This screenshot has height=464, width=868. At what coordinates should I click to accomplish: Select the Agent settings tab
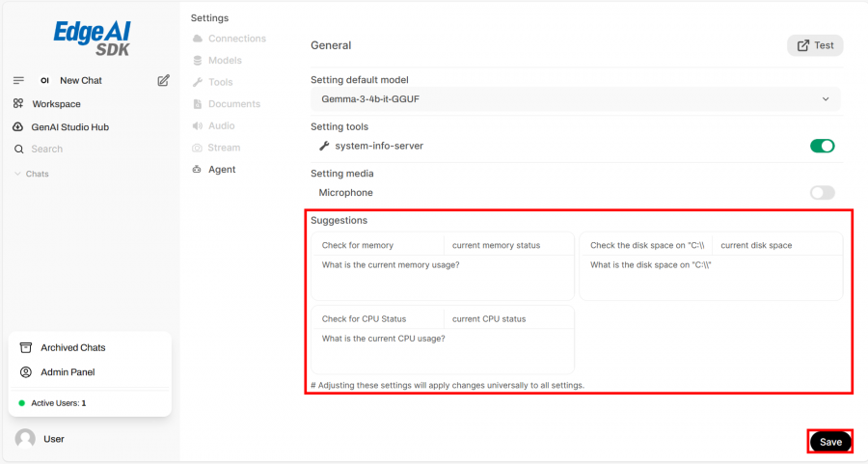[x=221, y=169]
